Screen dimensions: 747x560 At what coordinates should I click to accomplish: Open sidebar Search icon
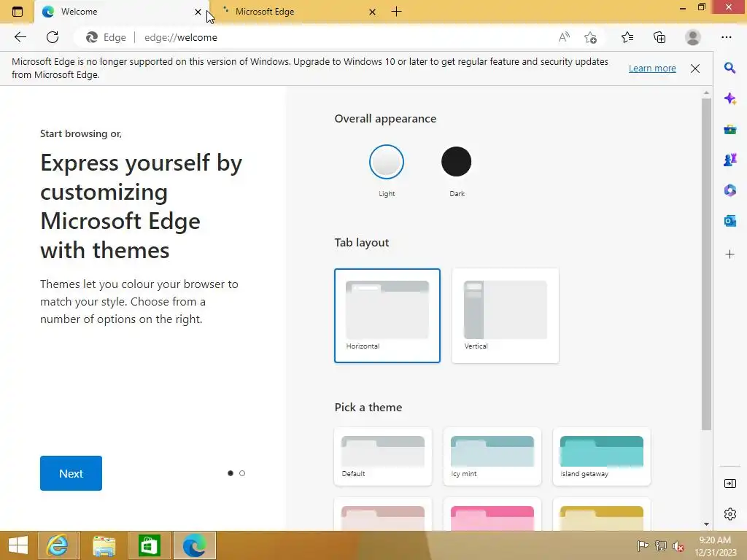point(729,68)
